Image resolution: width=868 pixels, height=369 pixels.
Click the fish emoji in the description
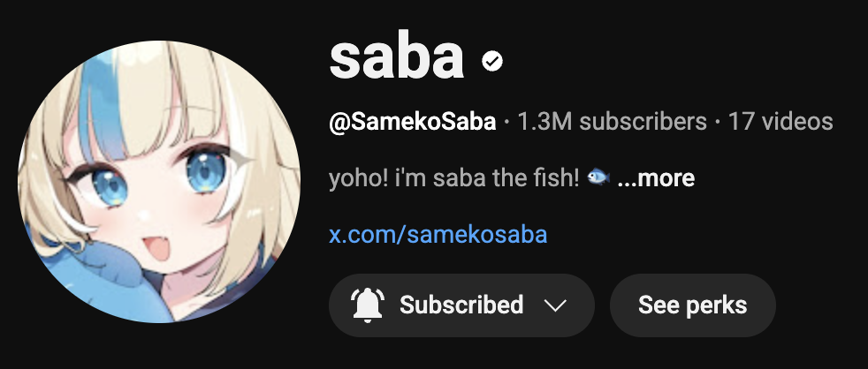pos(598,177)
